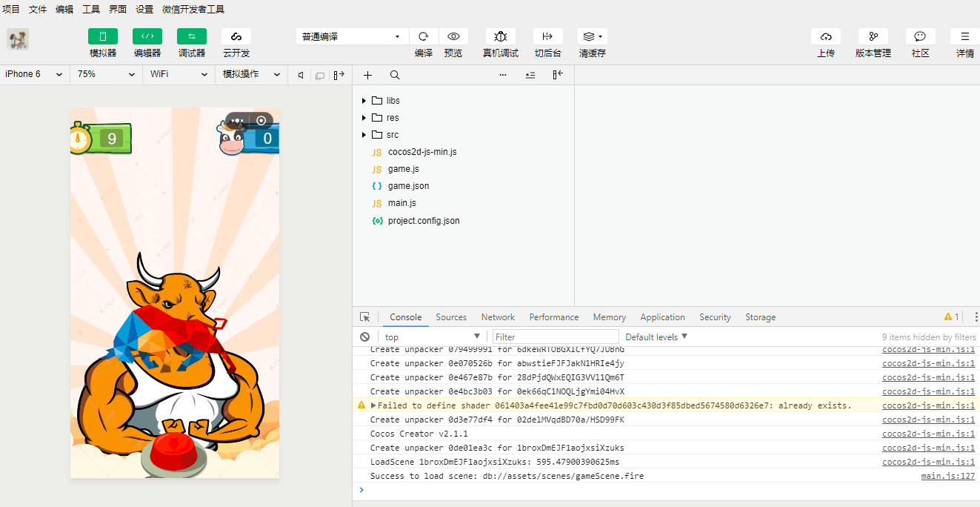Open cloud development icon
This screenshot has width=980, height=507.
pos(236,36)
